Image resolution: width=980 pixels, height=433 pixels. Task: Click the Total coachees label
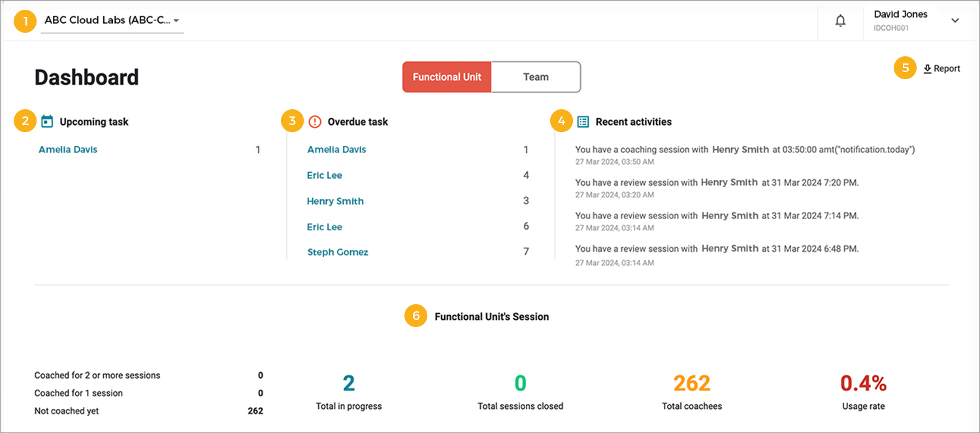pos(692,406)
